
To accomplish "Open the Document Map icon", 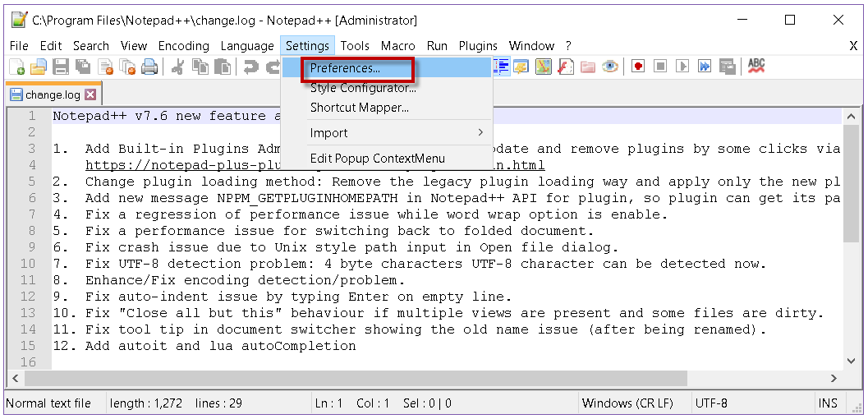I will tap(544, 67).
